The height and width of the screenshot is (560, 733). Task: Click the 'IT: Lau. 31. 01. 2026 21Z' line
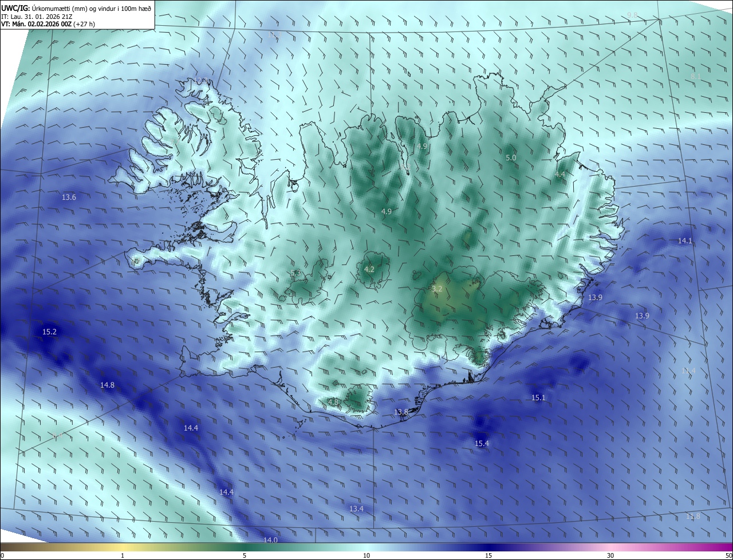[x=36, y=16]
